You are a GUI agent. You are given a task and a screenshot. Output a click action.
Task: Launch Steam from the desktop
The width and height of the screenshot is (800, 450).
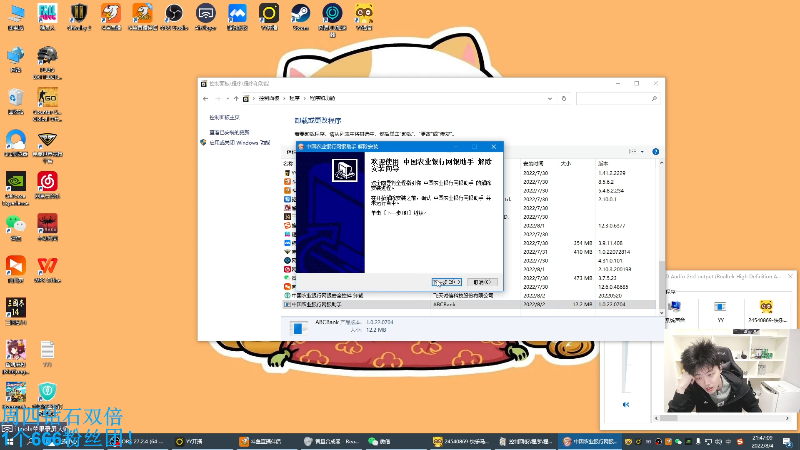[x=301, y=17]
